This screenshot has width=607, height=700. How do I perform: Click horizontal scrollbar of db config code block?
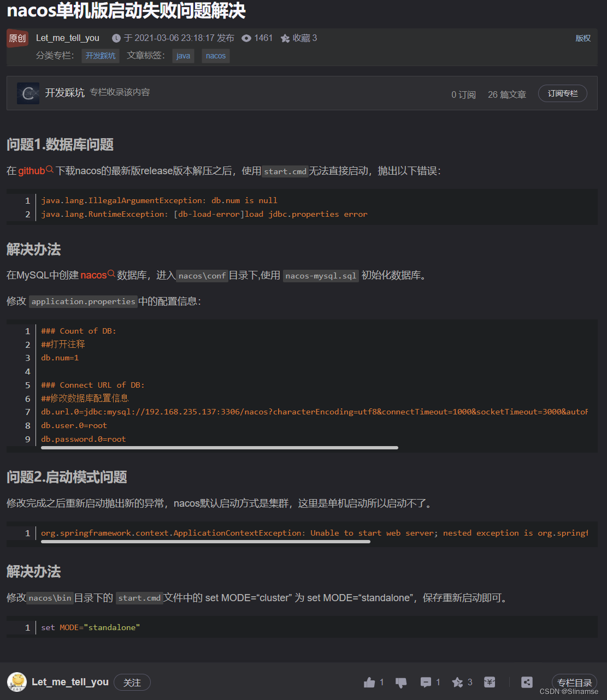pos(220,448)
